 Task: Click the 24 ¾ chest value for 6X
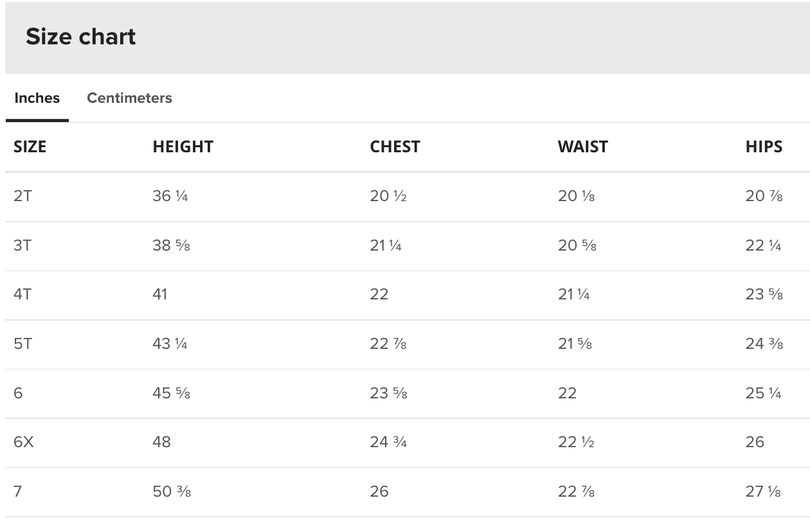point(388,442)
